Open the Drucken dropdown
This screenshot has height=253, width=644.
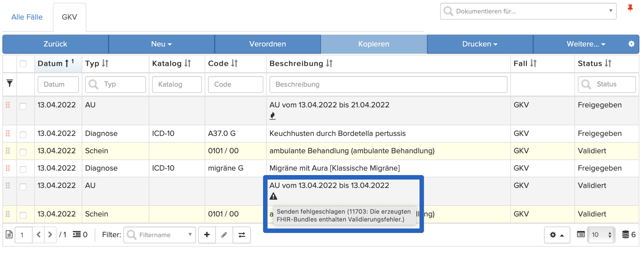[480, 44]
